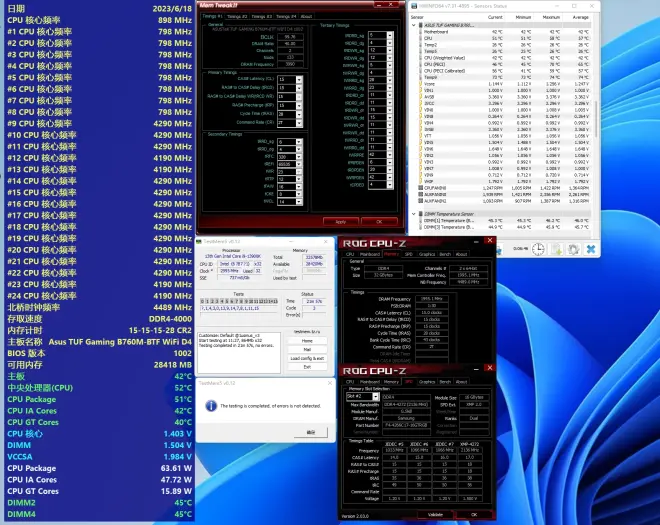Image resolution: width=660 pixels, height=525 pixels.
Task: Open the Slot #2 memory slot dropdown
Action: pyautogui.click(x=374, y=396)
